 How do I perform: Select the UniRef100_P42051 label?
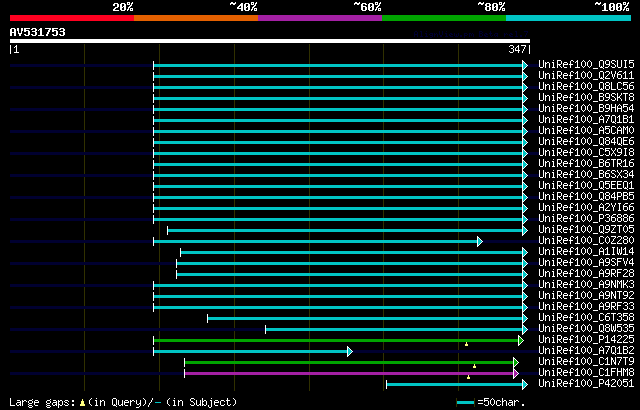pyautogui.click(x=586, y=384)
